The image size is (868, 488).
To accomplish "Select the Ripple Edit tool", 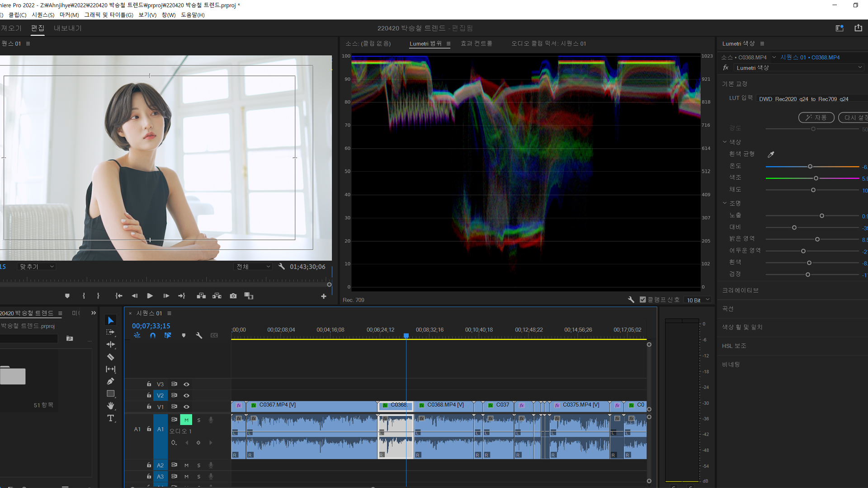I will (110, 344).
